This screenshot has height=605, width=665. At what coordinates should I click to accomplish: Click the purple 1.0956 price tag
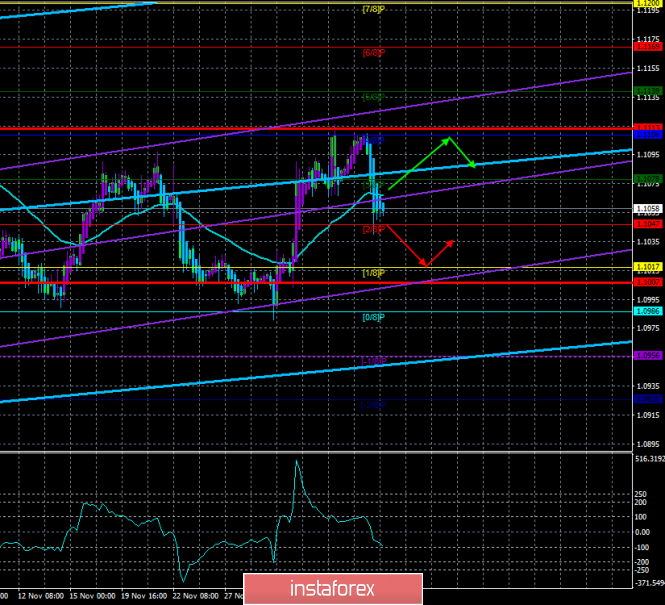click(x=646, y=355)
